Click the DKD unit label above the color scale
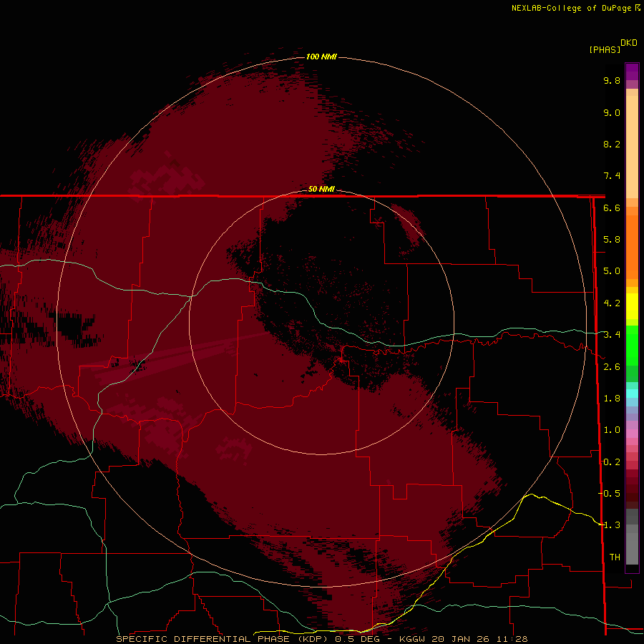Screen dimensions: 644x644 click(629, 43)
